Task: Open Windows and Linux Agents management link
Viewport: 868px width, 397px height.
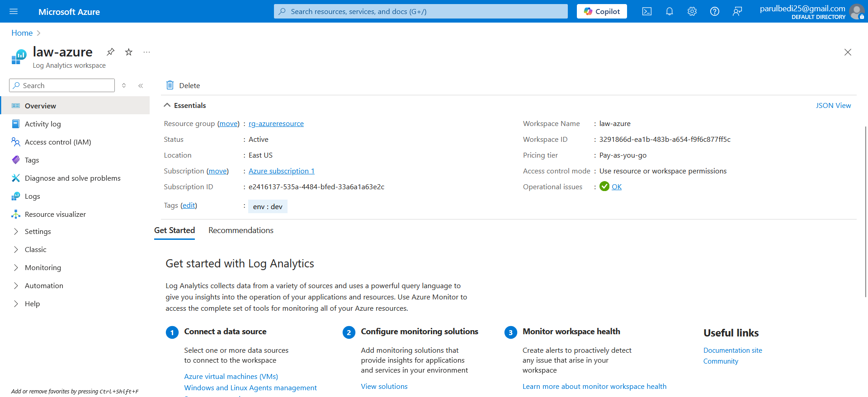Action: (x=250, y=388)
